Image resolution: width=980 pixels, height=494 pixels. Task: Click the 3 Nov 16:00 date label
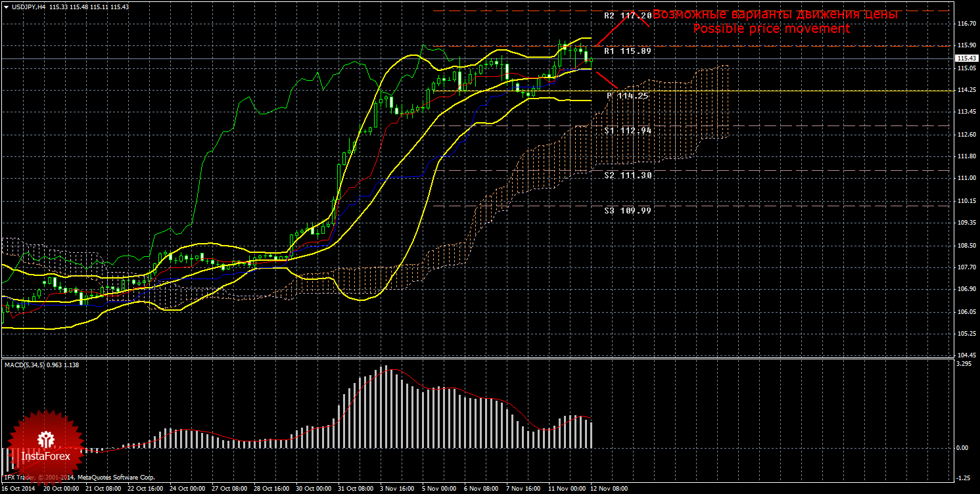[x=397, y=489]
